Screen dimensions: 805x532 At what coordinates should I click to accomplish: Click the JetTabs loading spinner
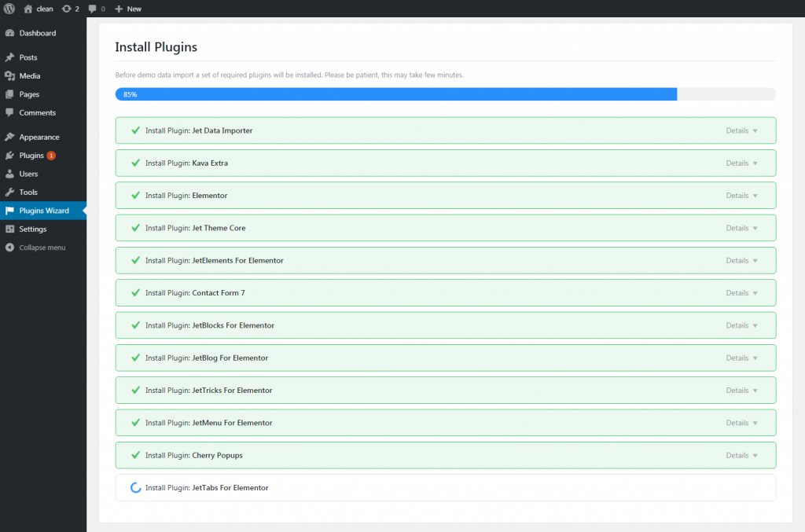(134, 487)
